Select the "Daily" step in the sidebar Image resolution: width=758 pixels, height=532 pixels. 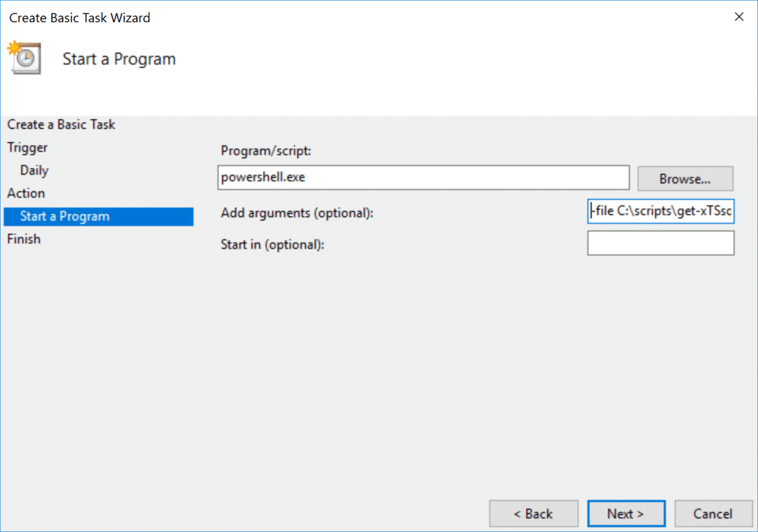click(36, 170)
